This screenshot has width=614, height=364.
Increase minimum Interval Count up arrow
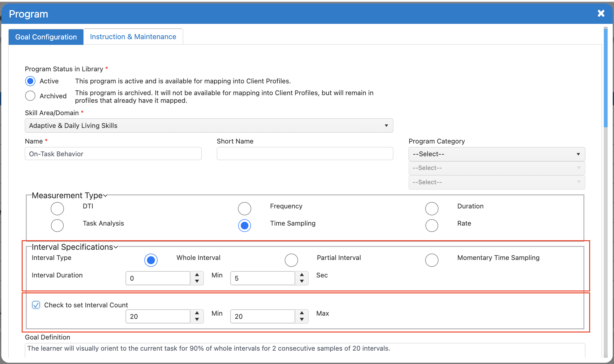click(x=197, y=313)
